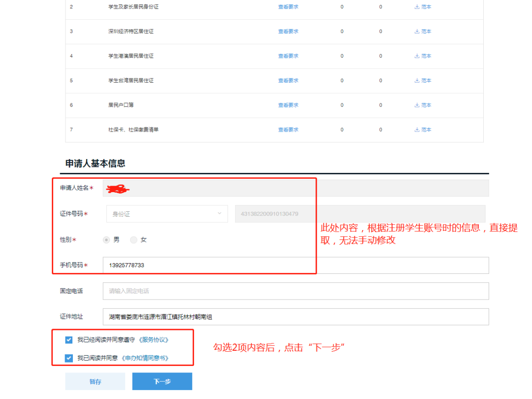Click the 下一步 button

click(x=162, y=381)
